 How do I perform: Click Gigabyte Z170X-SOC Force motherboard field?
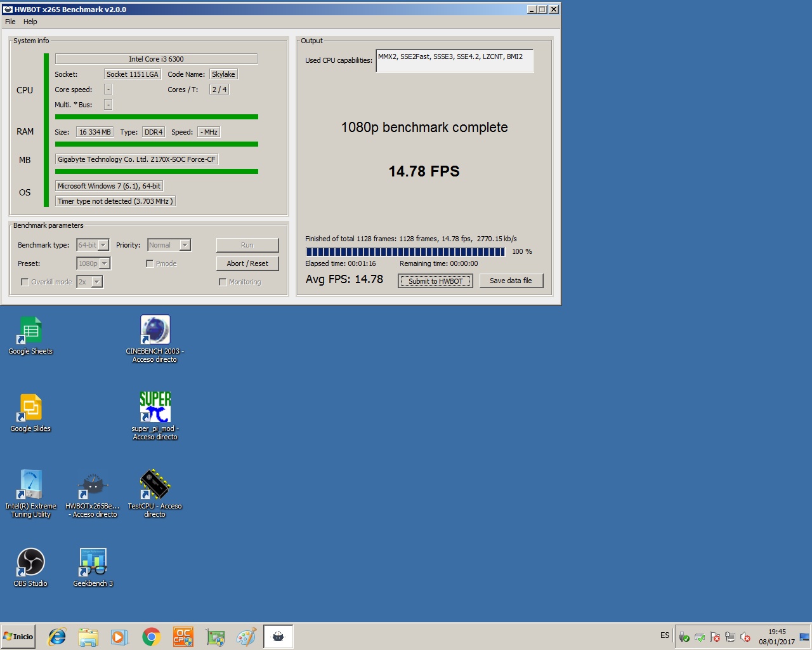(x=136, y=159)
